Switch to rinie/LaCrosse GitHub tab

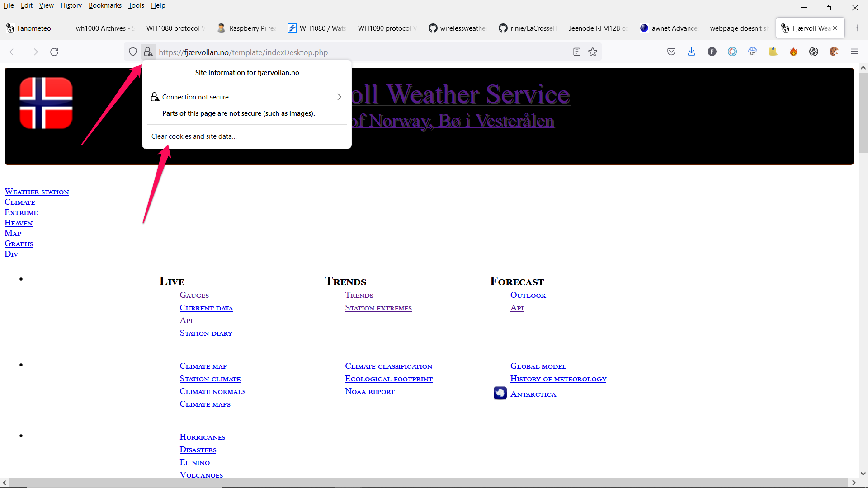click(x=528, y=28)
